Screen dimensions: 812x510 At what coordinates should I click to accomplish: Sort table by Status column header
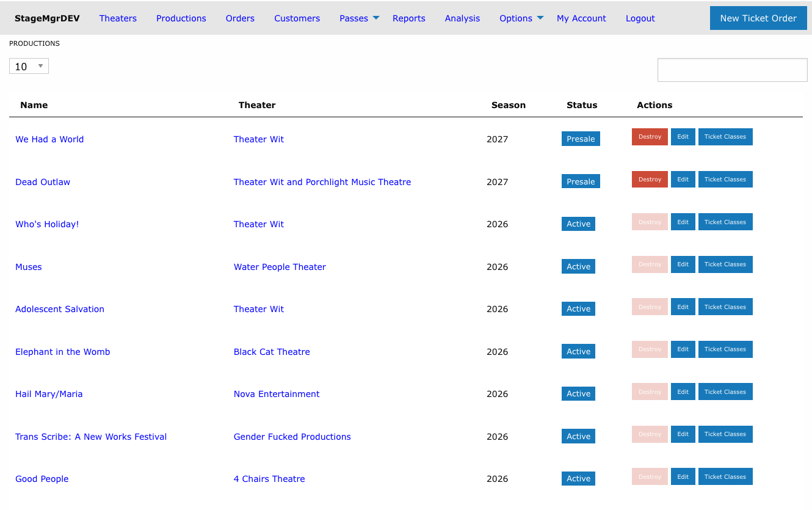[x=582, y=105]
